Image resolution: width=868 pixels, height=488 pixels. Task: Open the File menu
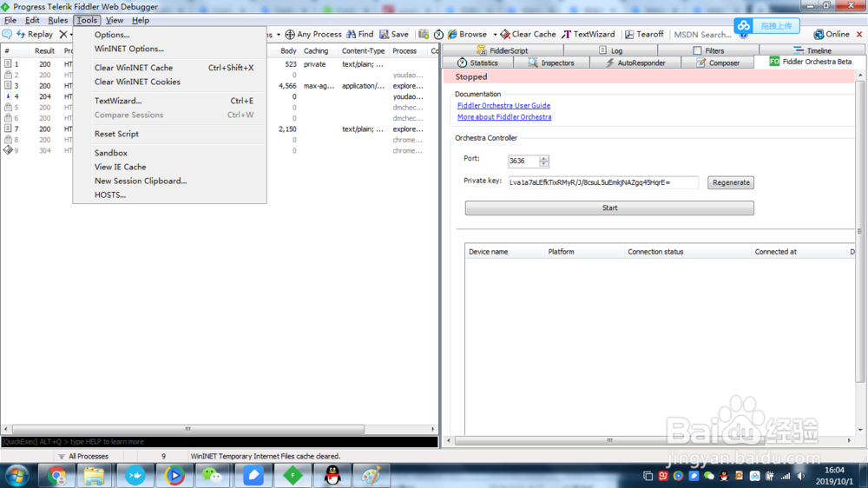10,20
